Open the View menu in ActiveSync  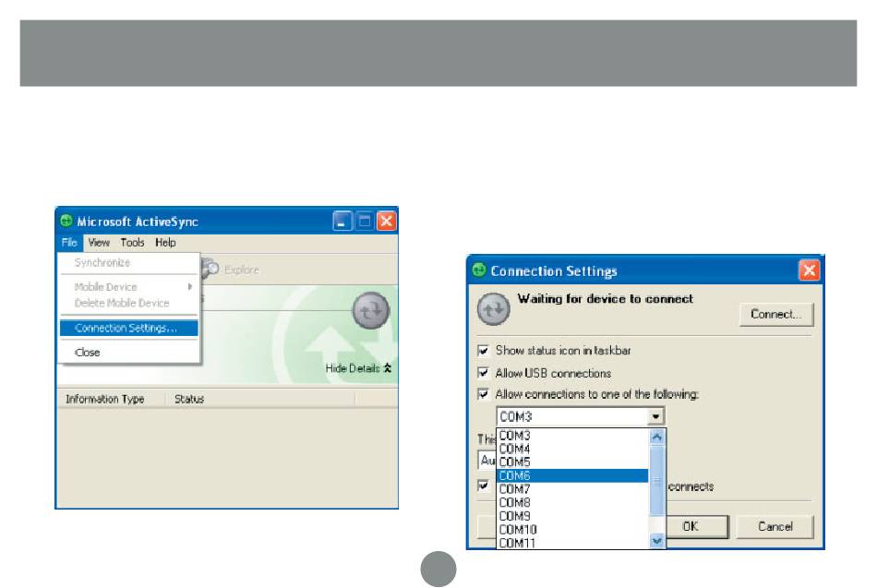99,242
